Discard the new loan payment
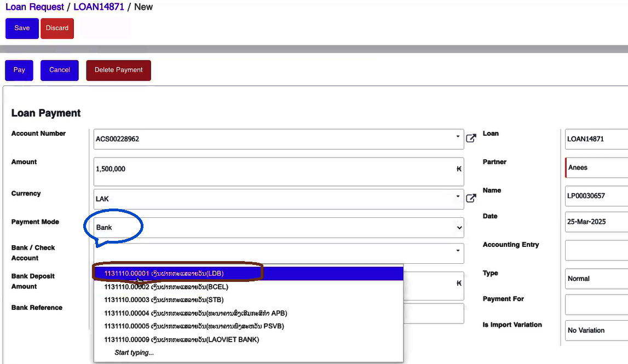The height and width of the screenshot is (364, 628). (57, 28)
